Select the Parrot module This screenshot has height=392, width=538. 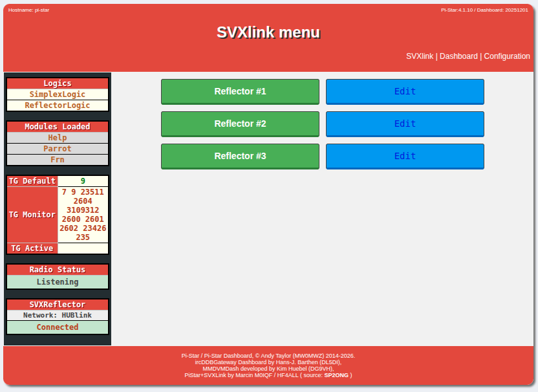click(x=58, y=149)
